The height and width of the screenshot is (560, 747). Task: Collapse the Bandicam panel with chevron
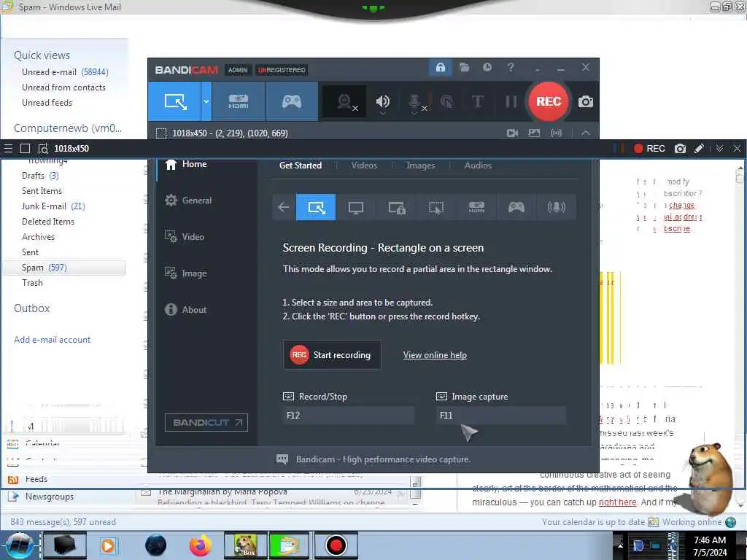coord(586,133)
